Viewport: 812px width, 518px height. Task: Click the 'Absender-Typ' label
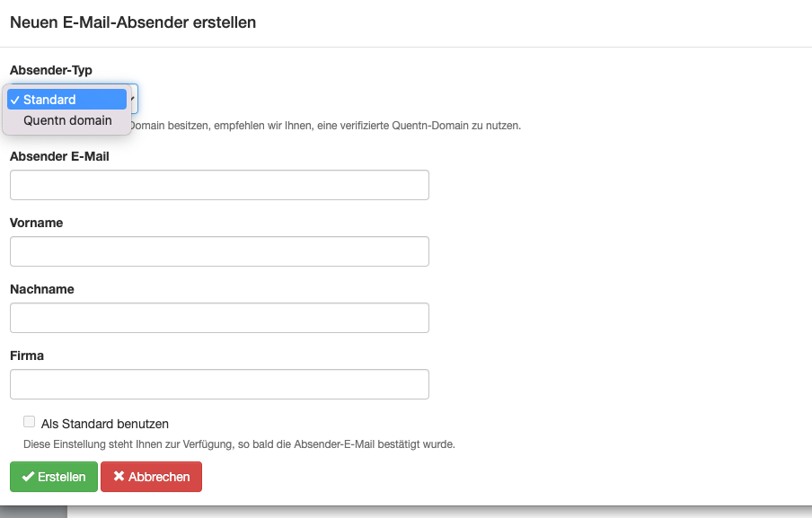pyautogui.click(x=50, y=70)
